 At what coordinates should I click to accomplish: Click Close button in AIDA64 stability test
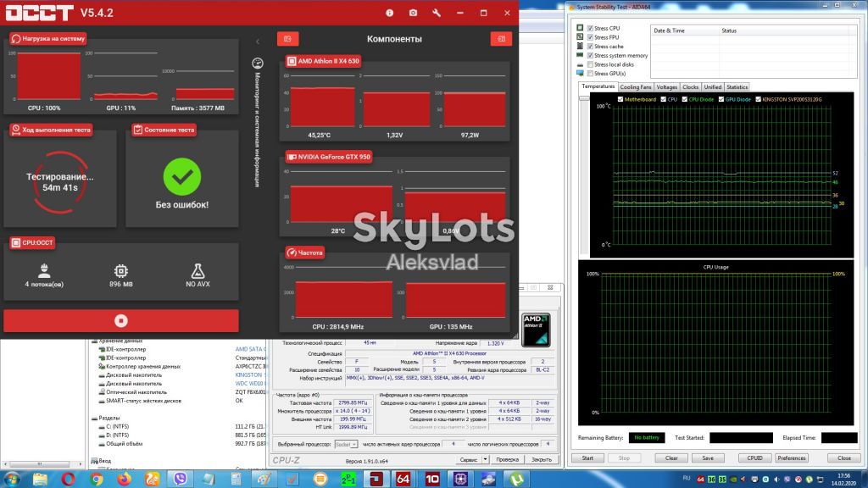coord(844,458)
